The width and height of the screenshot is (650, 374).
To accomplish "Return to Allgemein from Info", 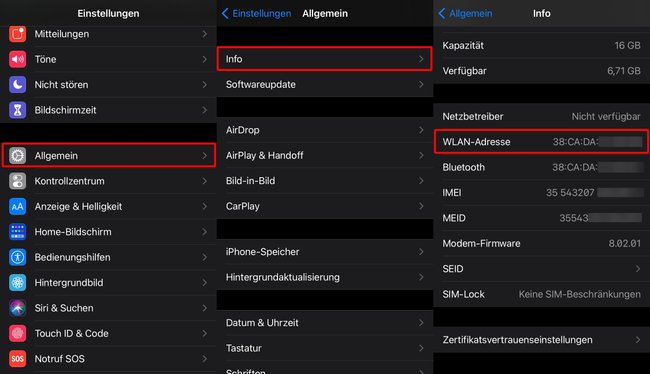I will click(x=465, y=13).
